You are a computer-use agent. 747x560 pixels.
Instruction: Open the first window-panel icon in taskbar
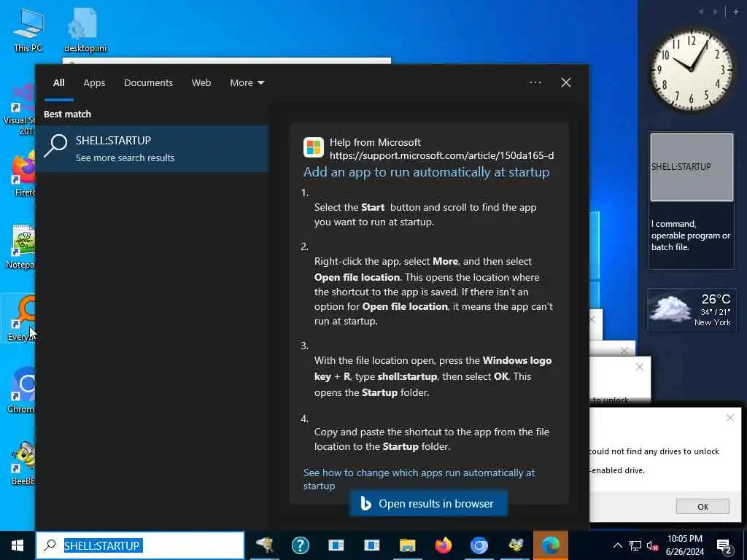[x=336, y=545]
